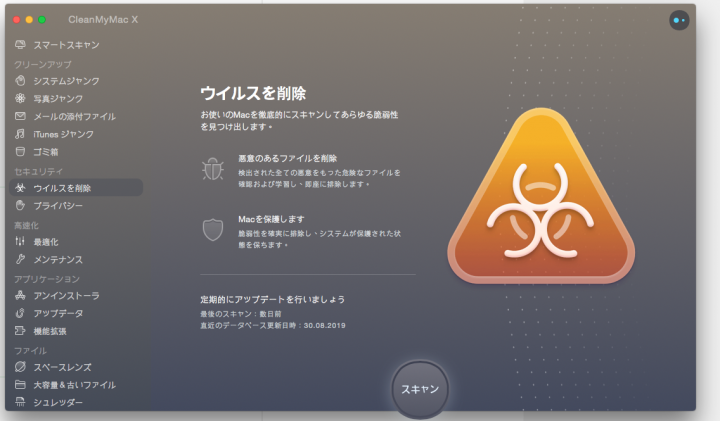Viewport: 720px width, 421px height.
Task: Click the yellow minimize window button
Action: click(x=29, y=20)
